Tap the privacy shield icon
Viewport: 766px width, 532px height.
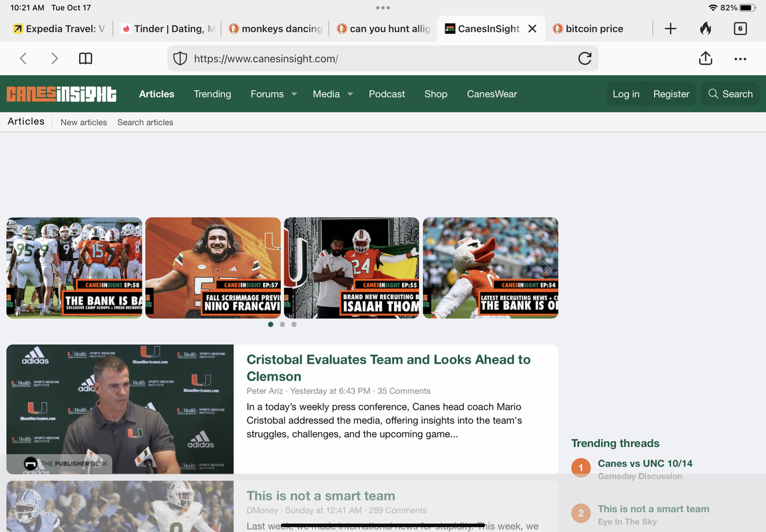tap(180, 59)
